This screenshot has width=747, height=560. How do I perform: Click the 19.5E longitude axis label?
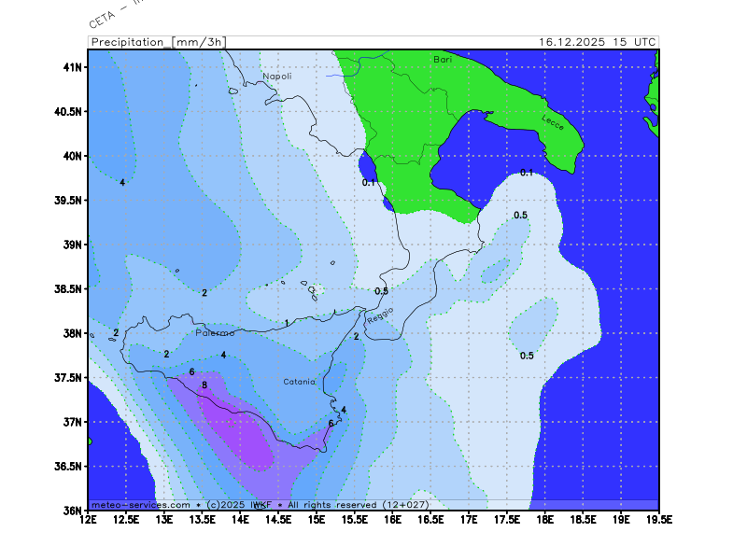(x=658, y=519)
